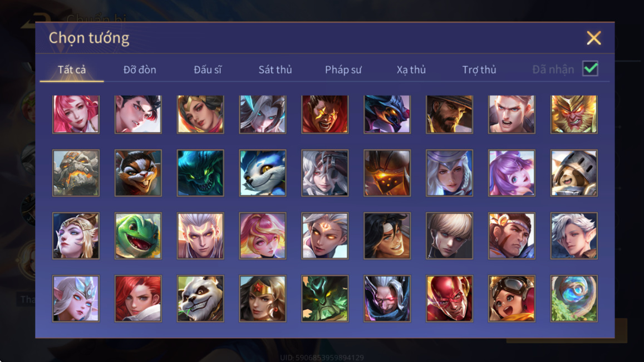Select the goggles girl pilot hero
Viewport: 644px width, 362px height.
point(512,299)
